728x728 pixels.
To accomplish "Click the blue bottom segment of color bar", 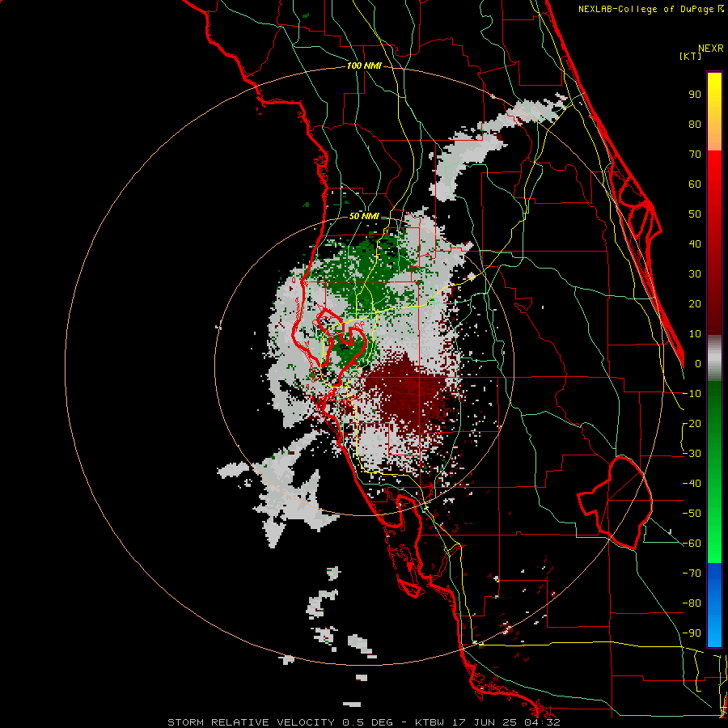I will (714, 605).
